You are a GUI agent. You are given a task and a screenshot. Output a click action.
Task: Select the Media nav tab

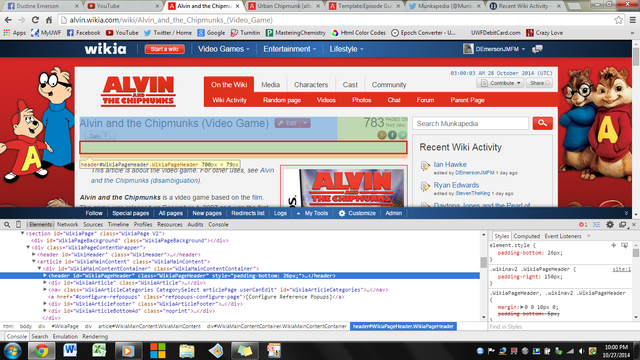pyautogui.click(x=270, y=85)
